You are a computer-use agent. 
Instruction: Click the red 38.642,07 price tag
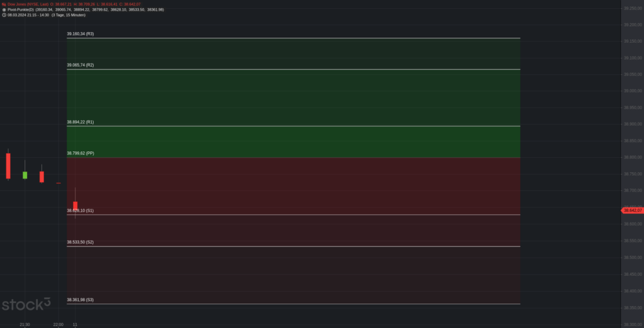(x=633, y=210)
